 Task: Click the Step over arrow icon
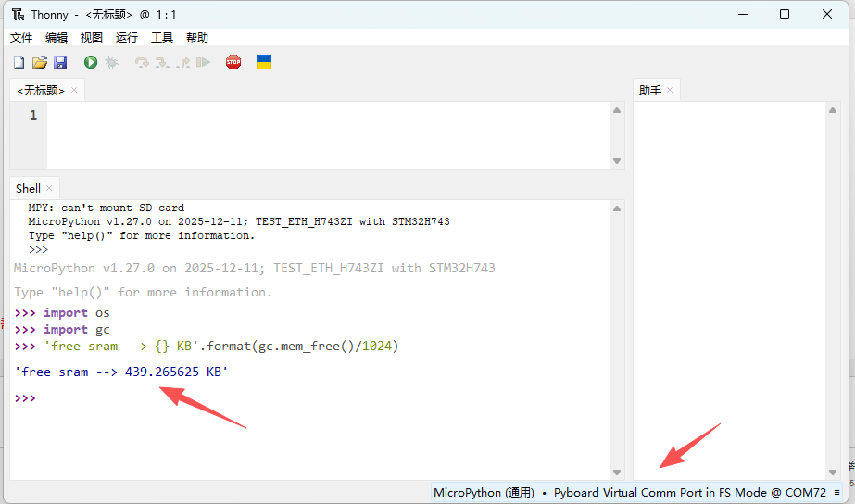pos(142,62)
